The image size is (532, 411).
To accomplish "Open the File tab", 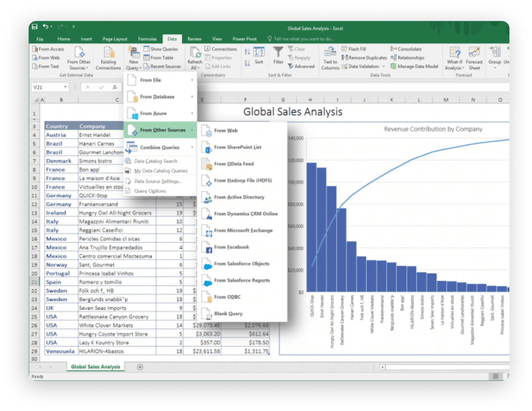I will click(x=40, y=39).
